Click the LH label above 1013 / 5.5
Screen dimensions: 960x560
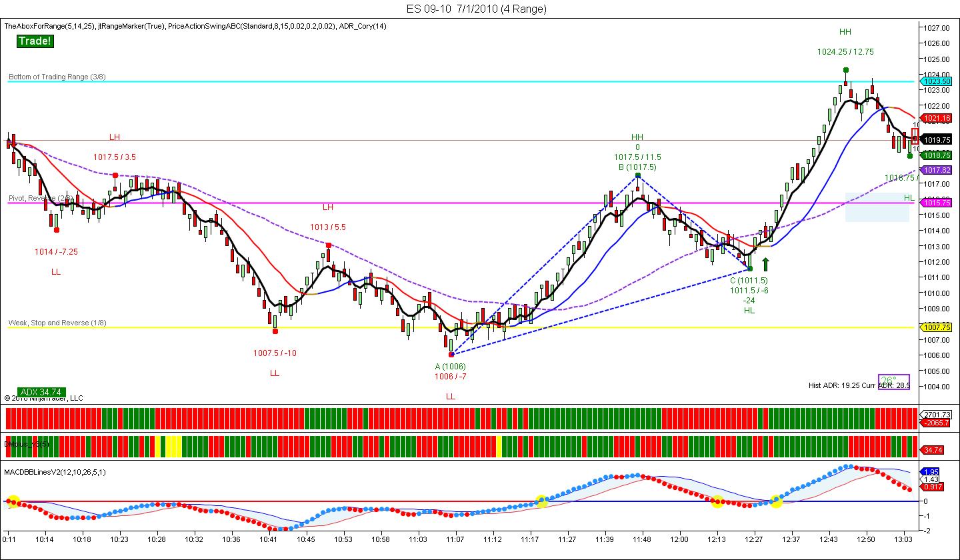pos(328,207)
